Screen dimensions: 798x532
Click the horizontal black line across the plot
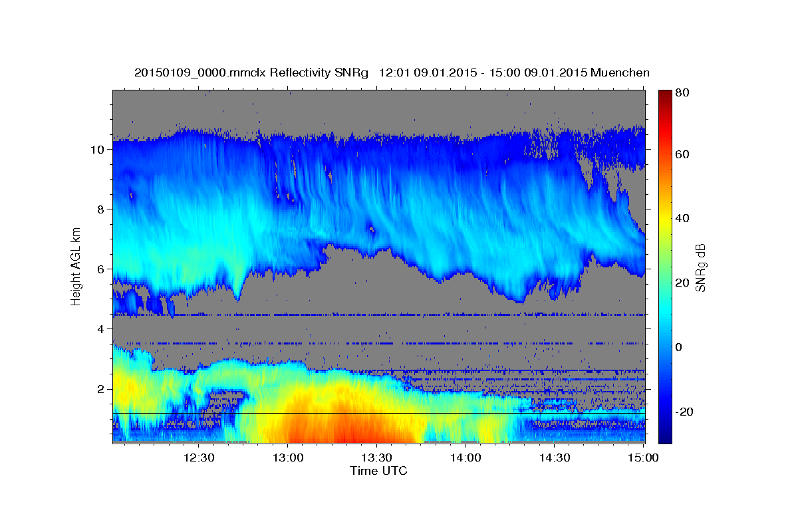click(378, 413)
